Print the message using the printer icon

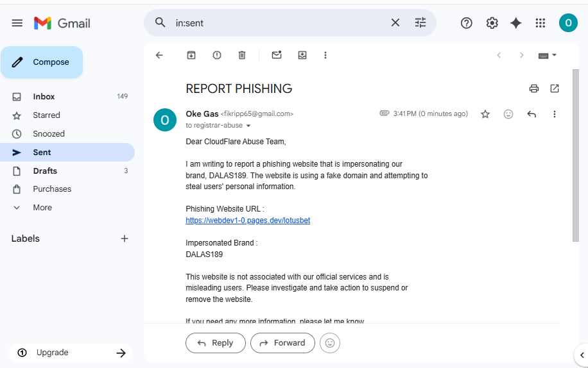(x=533, y=88)
